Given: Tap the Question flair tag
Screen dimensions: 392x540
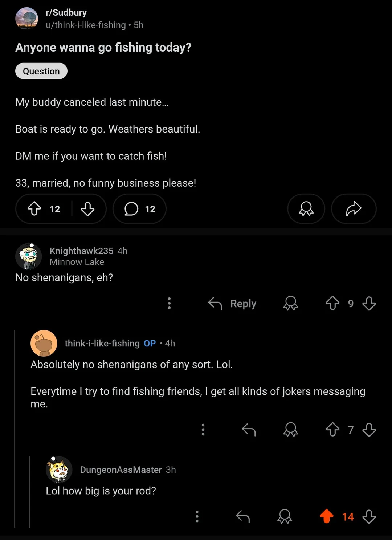Looking at the screenshot, I should point(41,71).
